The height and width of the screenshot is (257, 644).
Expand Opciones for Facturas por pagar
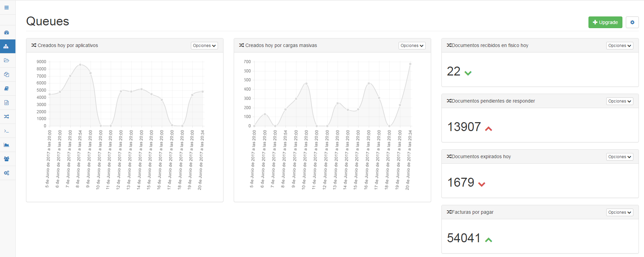click(620, 212)
